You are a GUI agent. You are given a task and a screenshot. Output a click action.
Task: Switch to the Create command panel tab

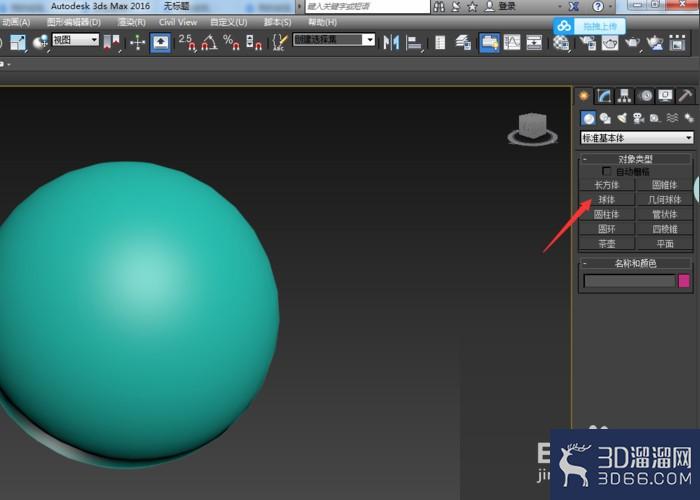click(x=583, y=96)
